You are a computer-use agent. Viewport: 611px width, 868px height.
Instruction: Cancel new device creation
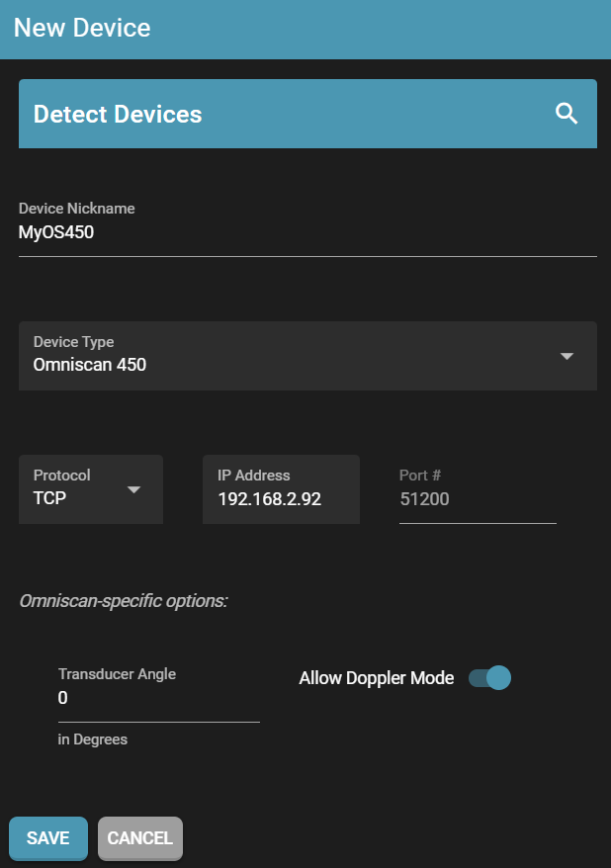[139, 838]
